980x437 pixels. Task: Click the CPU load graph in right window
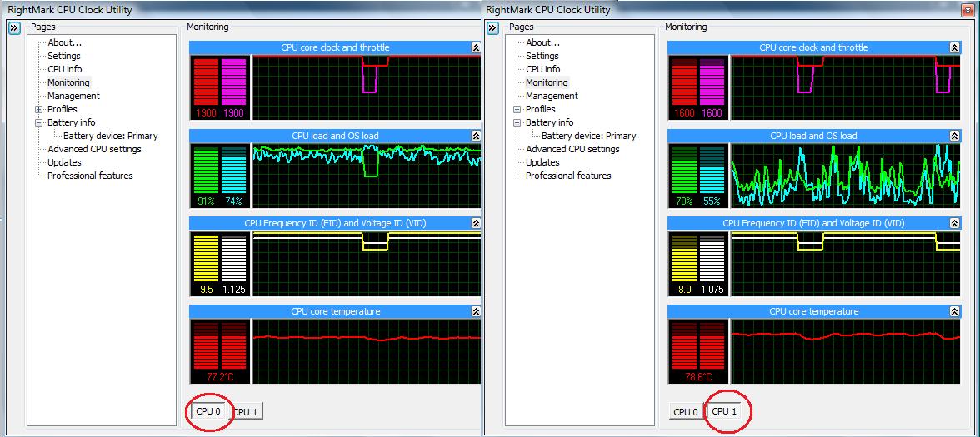pyautogui.click(x=845, y=176)
